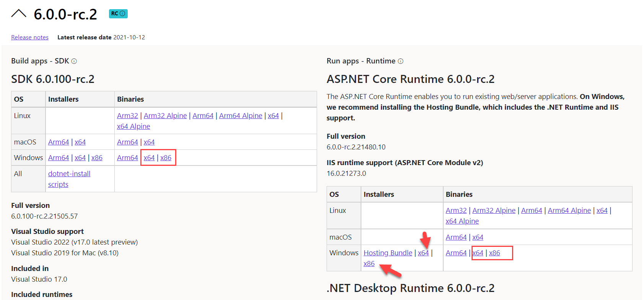Click info icon beside Run apps - Runtime
This screenshot has width=644, height=300.
(400, 61)
